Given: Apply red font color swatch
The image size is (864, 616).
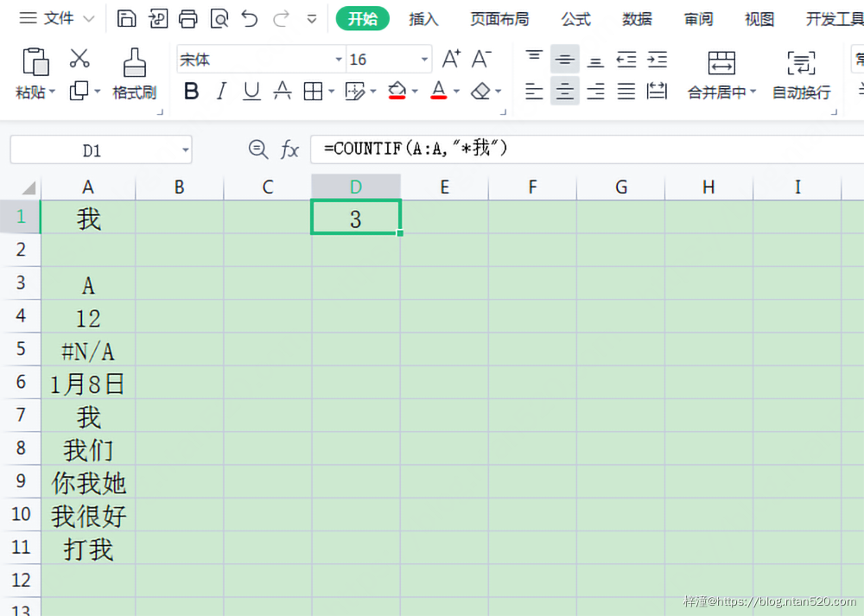Looking at the screenshot, I should [439, 91].
